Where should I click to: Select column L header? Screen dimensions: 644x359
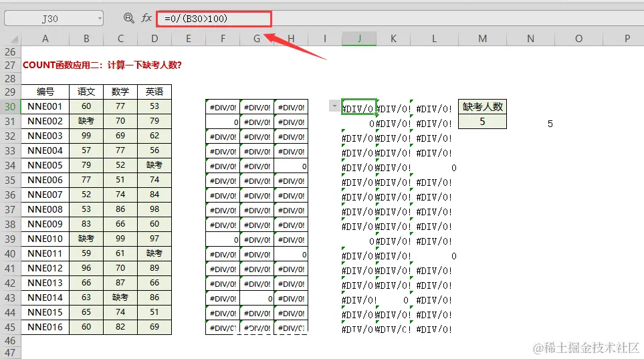(x=434, y=39)
